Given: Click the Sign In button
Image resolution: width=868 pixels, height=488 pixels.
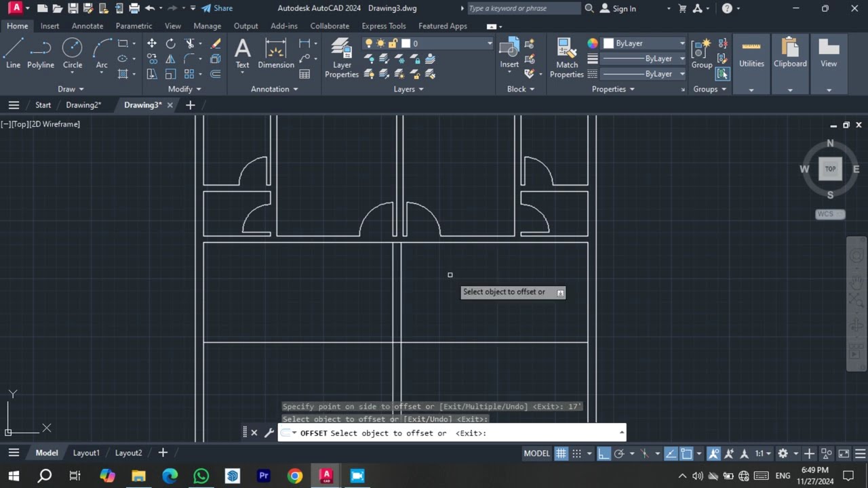Looking at the screenshot, I should [618, 8].
